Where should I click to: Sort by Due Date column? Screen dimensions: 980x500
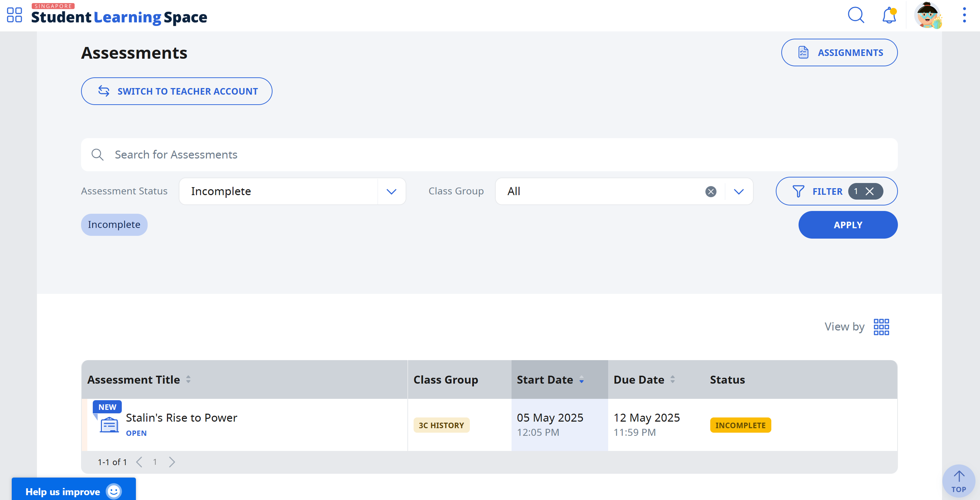(x=672, y=379)
